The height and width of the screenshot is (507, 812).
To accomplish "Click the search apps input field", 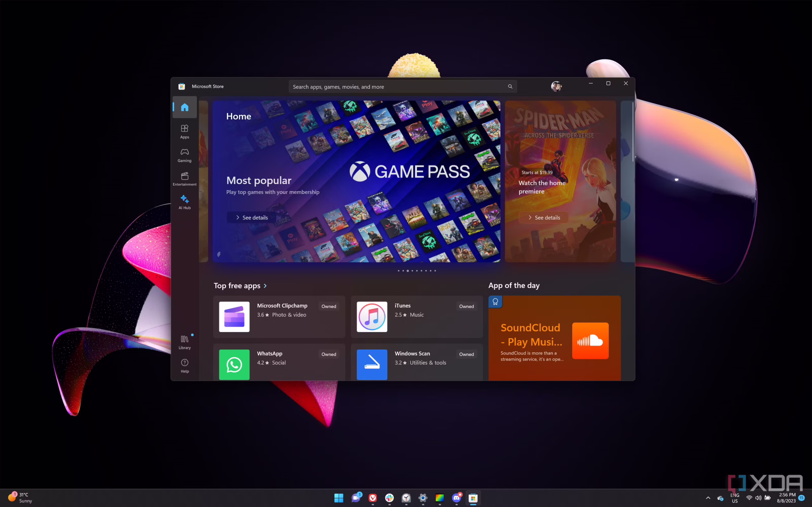I will [x=386, y=86].
